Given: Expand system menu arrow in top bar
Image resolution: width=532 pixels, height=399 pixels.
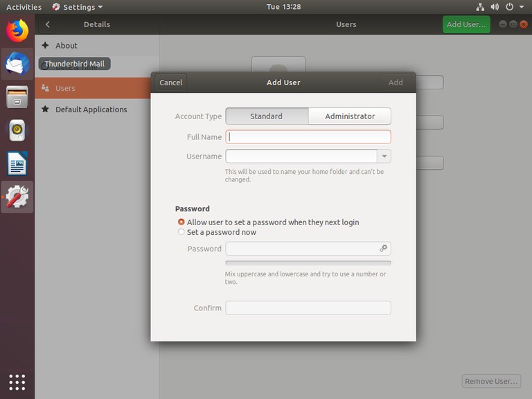Looking at the screenshot, I should pyautogui.click(x=522, y=7).
